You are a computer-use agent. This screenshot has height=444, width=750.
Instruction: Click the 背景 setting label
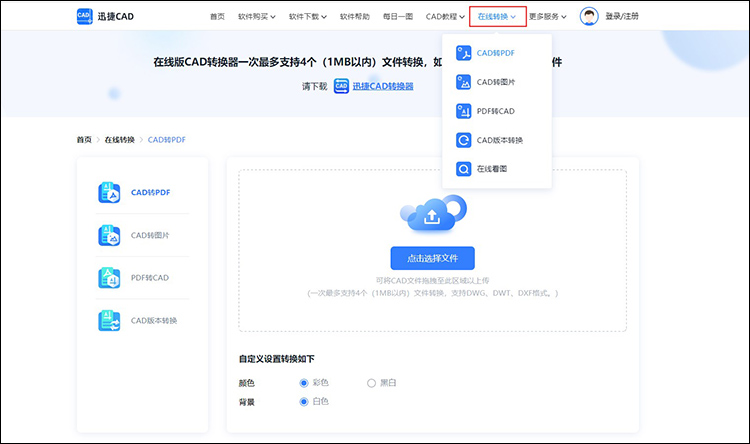coord(246,402)
